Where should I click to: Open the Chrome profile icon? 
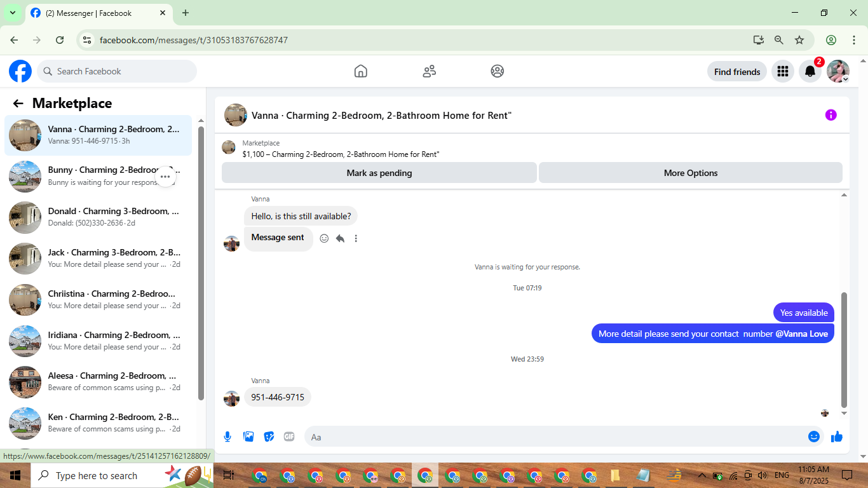pos(831,40)
